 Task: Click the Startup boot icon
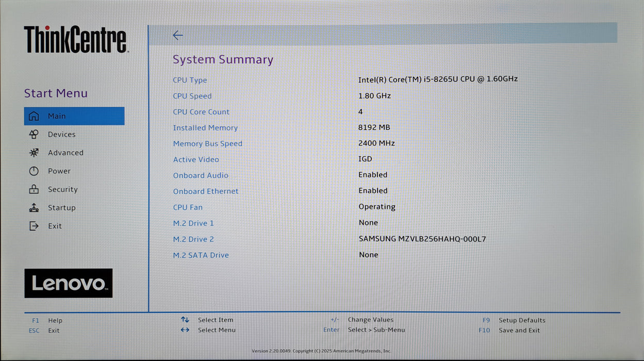[x=34, y=207]
